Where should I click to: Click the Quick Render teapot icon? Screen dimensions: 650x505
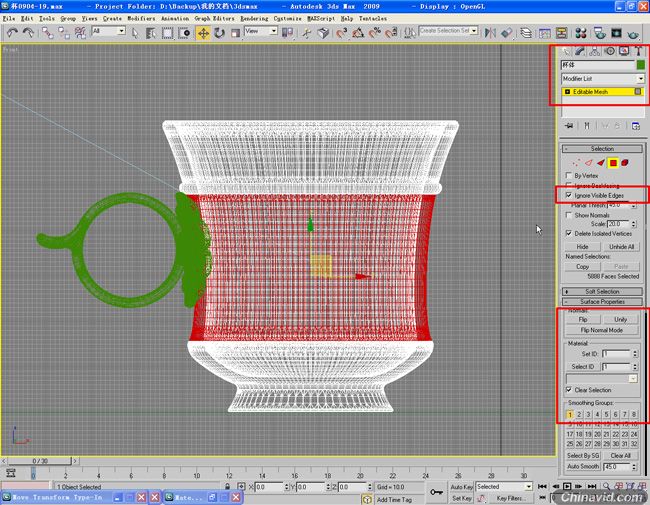(x=633, y=33)
